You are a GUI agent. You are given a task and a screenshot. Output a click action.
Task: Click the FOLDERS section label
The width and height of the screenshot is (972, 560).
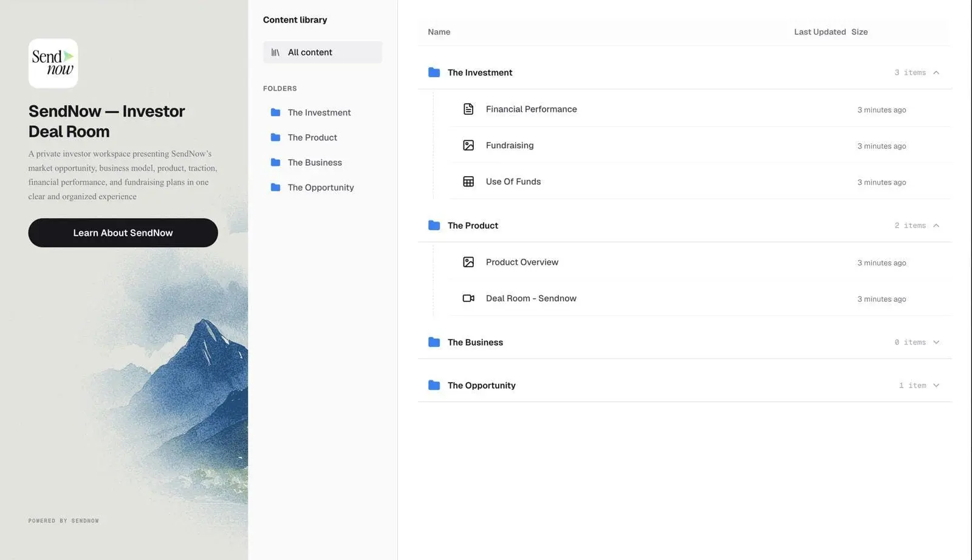coord(280,89)
